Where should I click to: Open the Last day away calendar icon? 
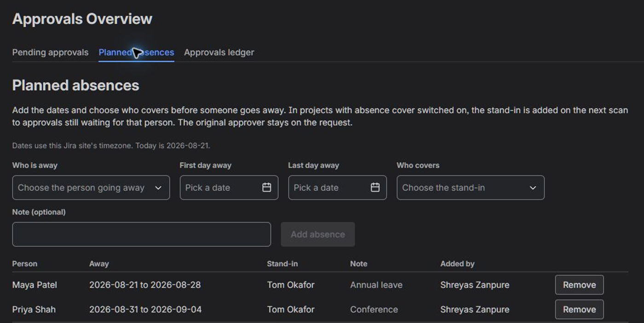point(375,187)
